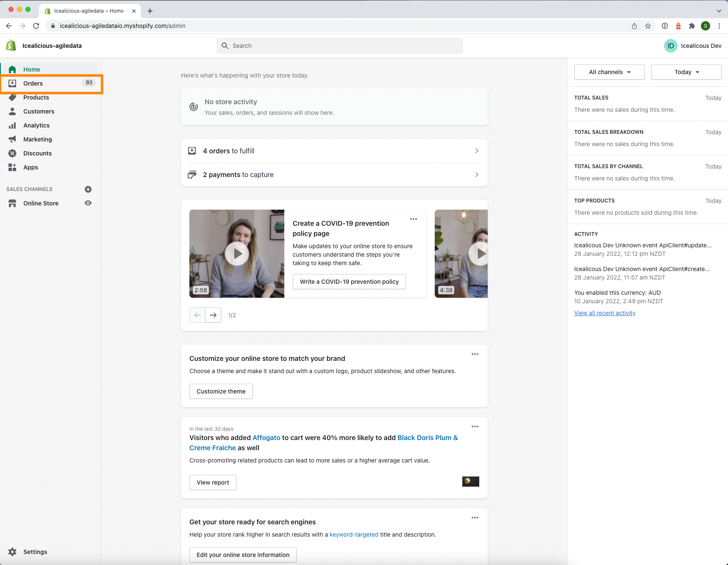Focus the Shopify admin Search field
This screenshot has width=728, height=565.
(x=340, y=46)
